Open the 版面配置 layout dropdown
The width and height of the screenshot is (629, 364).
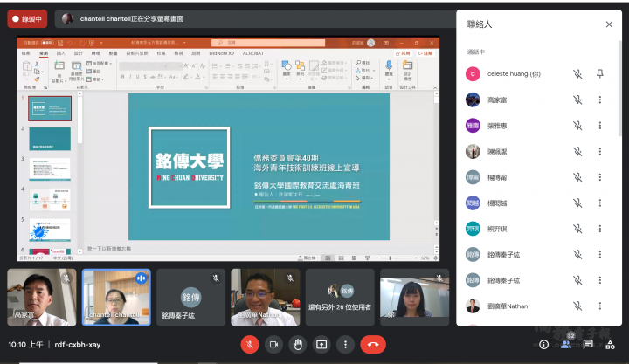[99, 64]
